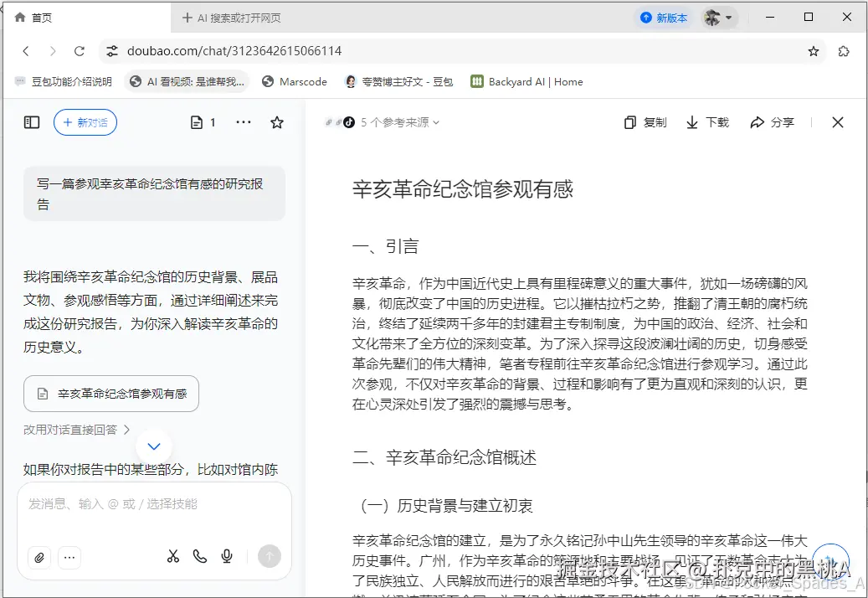
Task: Click the 二、辛亥革命纪念馆概述 heading
Action: (444, 458)
